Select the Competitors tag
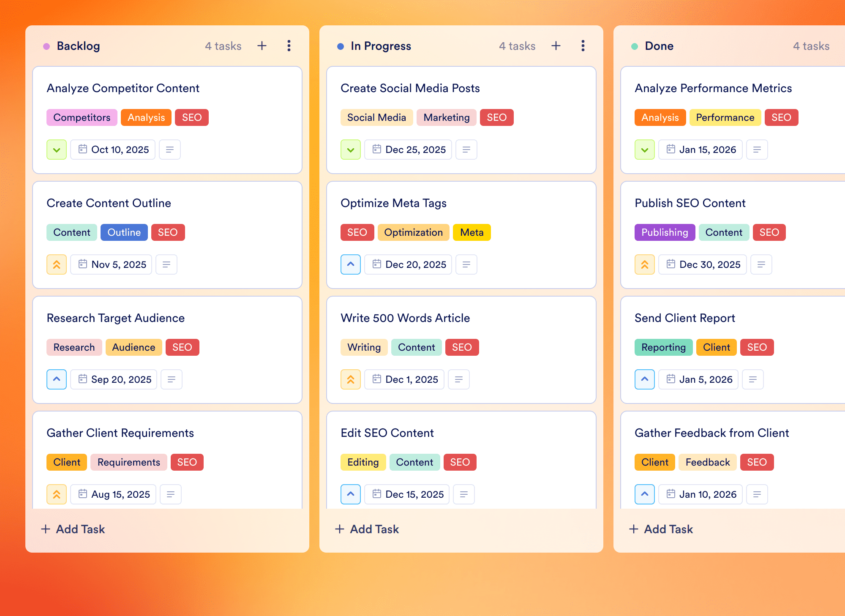Screen dimensions: 845x616 point(82,117)
